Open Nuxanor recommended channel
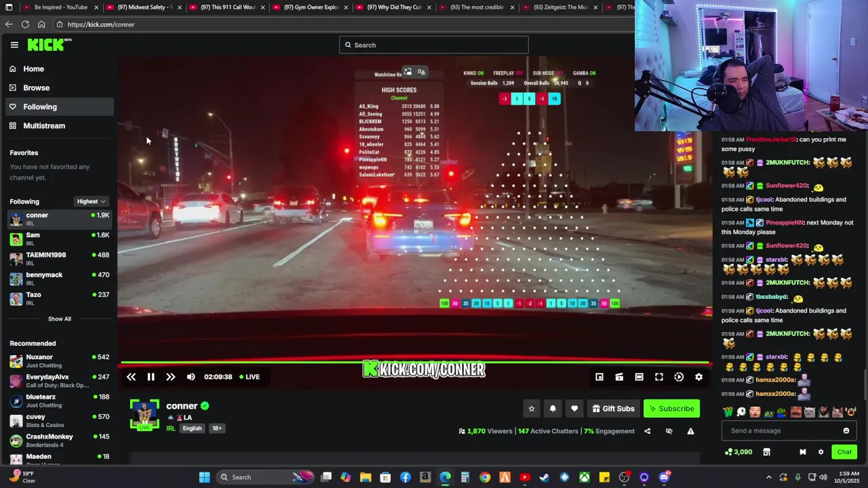The width and height of the screenshot is (868, 488). (60, 361)
